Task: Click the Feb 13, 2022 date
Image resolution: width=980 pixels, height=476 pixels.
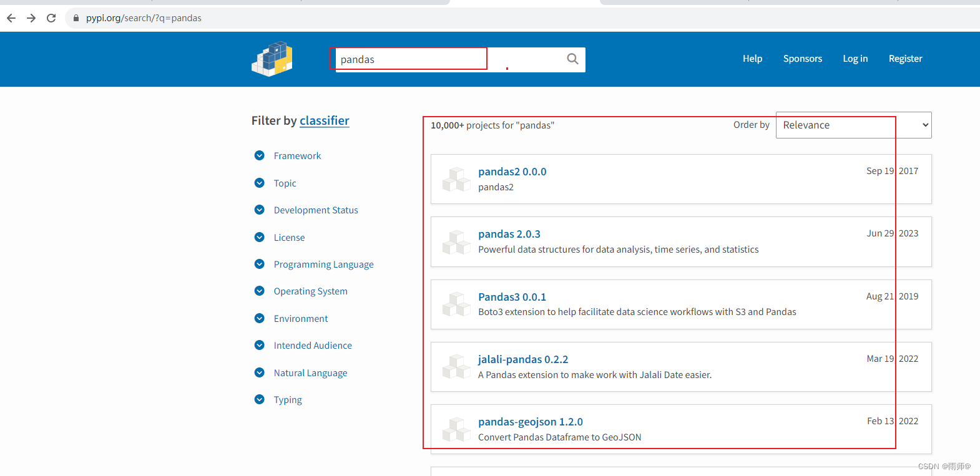Action: [x=893, y=421]
